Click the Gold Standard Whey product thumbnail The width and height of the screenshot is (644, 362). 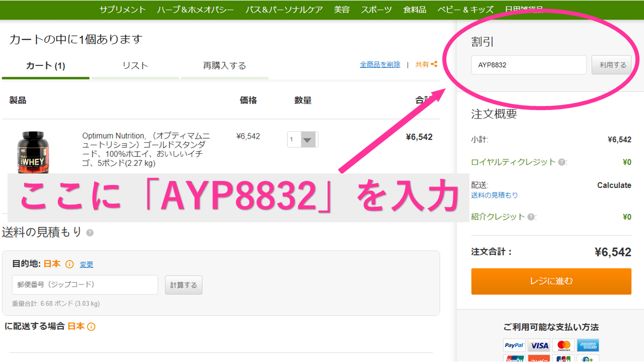[33, 152]
